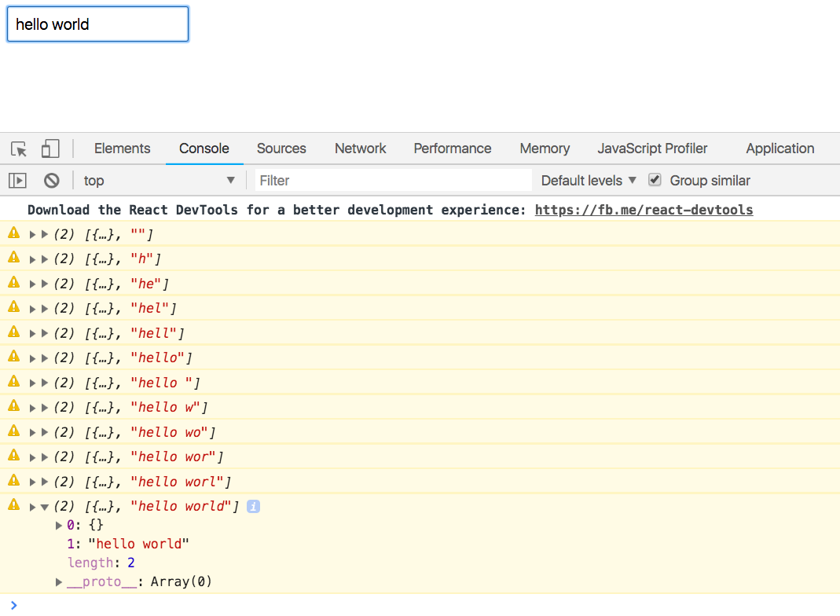This screenshot has height=616, width=840.
Task: Expand the __proto__ Array entry
Action: coord(59,581)
